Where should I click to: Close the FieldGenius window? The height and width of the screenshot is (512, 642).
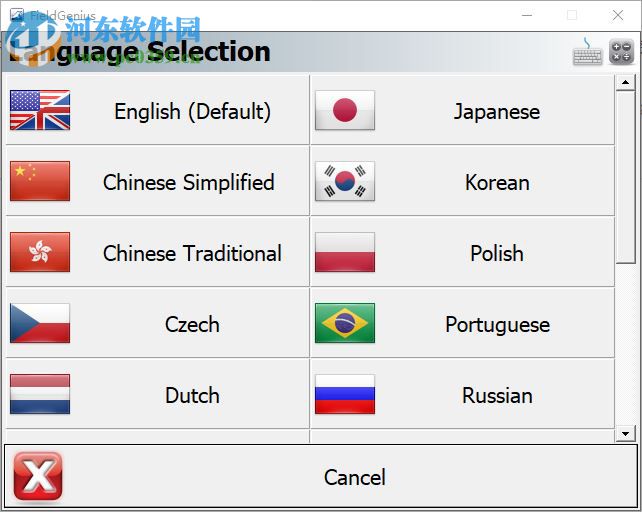[x=618, y=16]
